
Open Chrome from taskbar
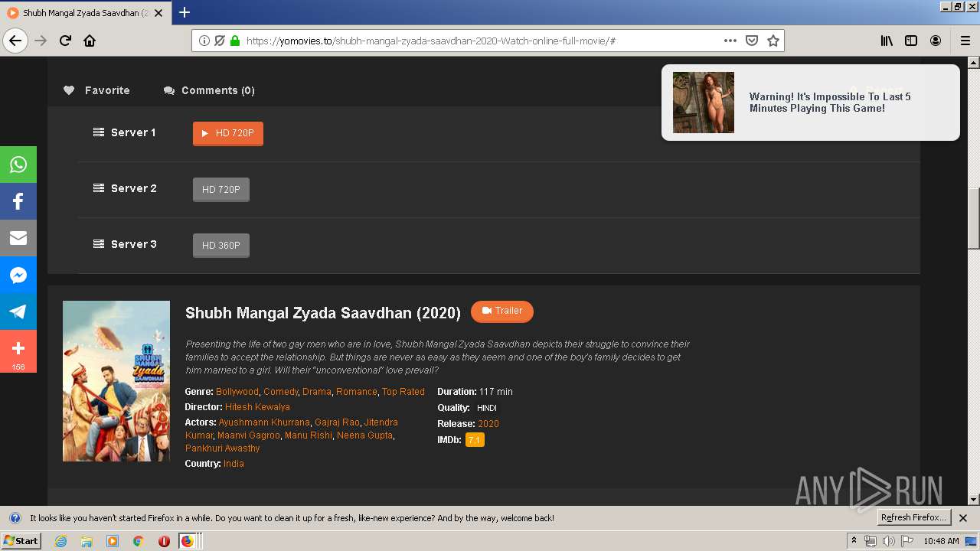click(138, 541)
